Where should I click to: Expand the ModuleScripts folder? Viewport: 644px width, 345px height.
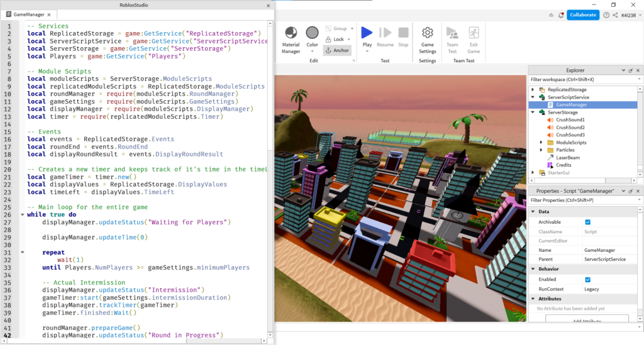541,143
